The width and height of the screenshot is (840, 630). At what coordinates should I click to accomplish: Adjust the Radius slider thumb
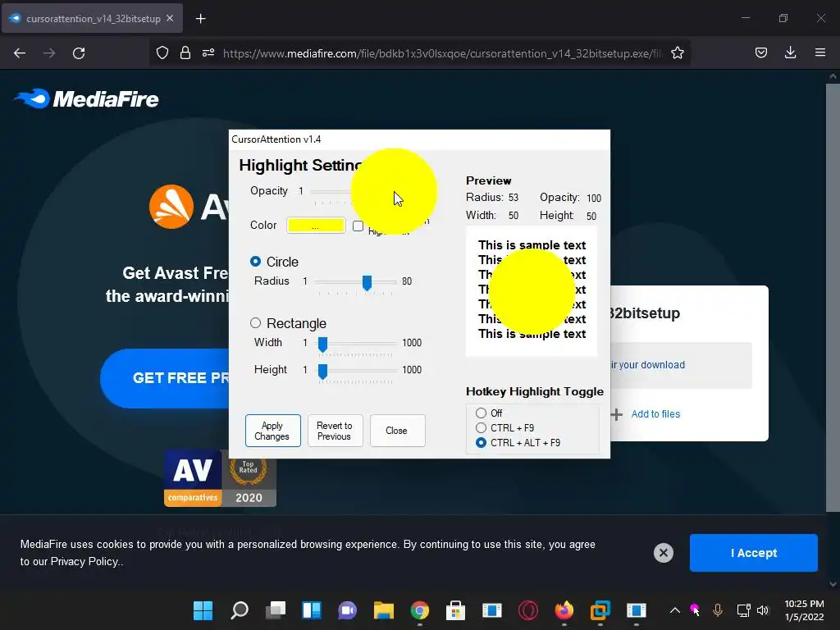(x=367, y=282)
